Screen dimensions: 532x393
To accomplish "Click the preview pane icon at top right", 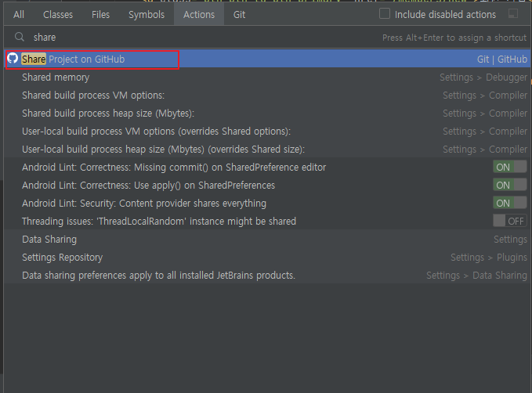I will tap(513, 14).
